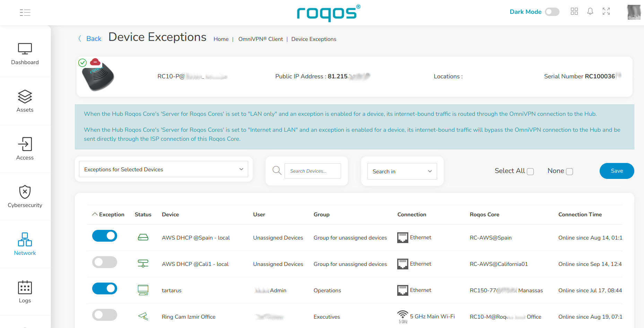This screenshot has width=644, height=328.
Task: Sort by Exception column
Action: [x=108, y=215]
